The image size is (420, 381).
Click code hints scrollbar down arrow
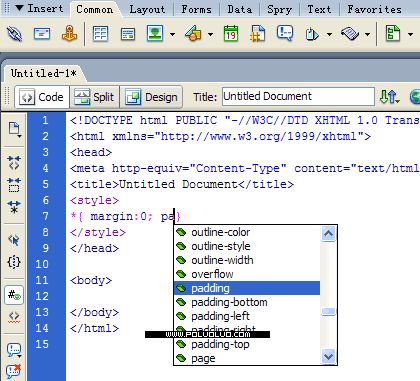point(328,356)
